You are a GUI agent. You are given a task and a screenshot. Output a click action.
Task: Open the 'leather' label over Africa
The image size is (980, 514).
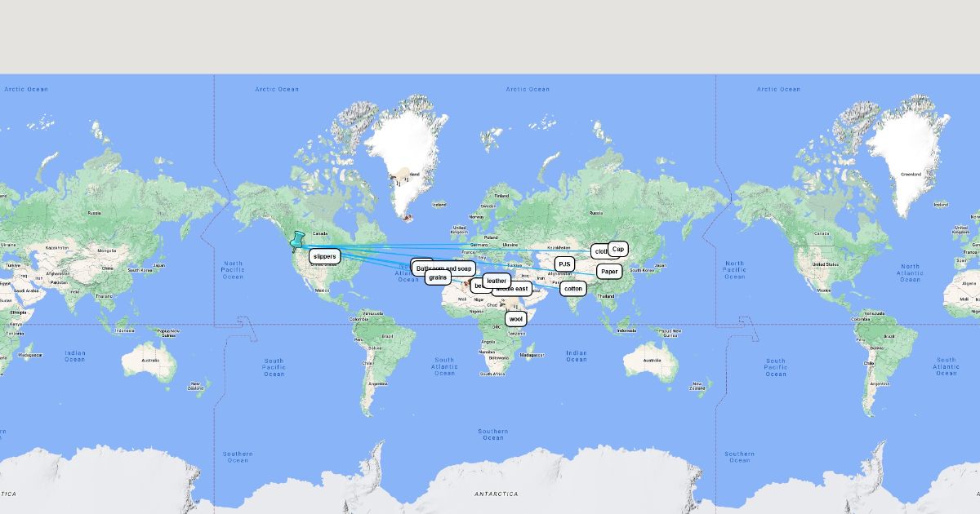point(497,281)
